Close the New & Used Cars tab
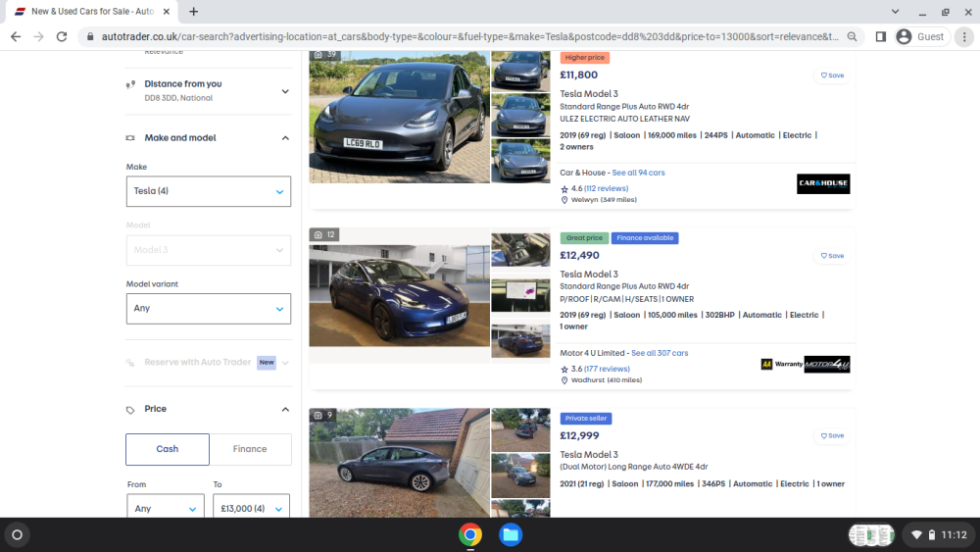Image resolution: width=980 pixels, height=552 pixels. tap(167, 11)
